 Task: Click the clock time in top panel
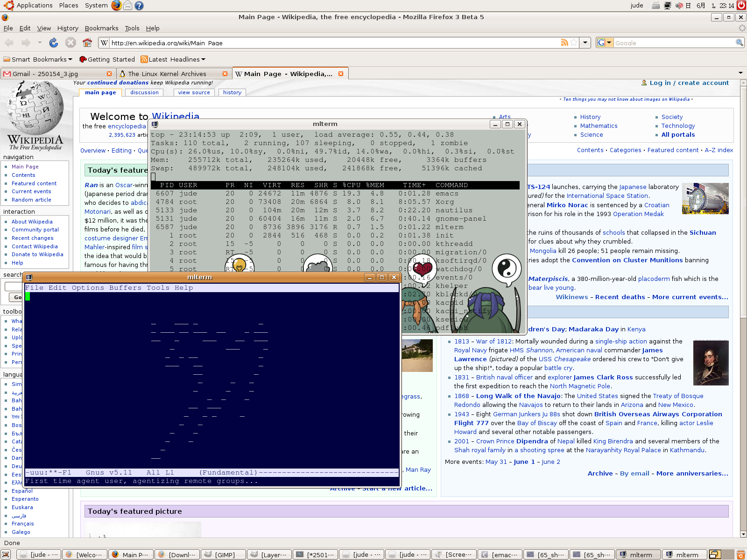point(726,6)
